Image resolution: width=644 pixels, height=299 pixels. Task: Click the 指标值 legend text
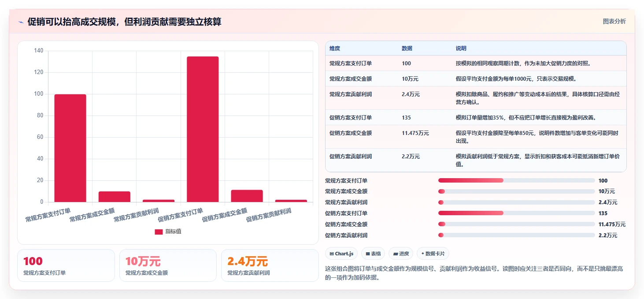pos(173,232)
